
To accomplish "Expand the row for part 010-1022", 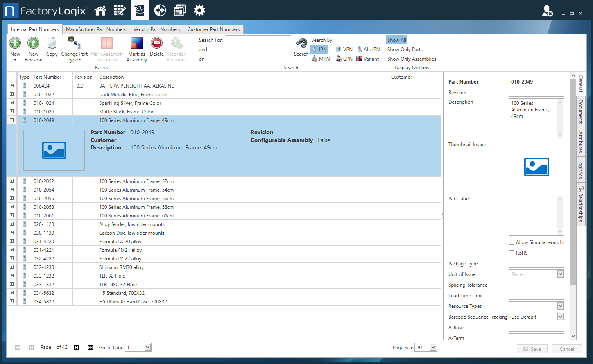I will coord(11,94).
